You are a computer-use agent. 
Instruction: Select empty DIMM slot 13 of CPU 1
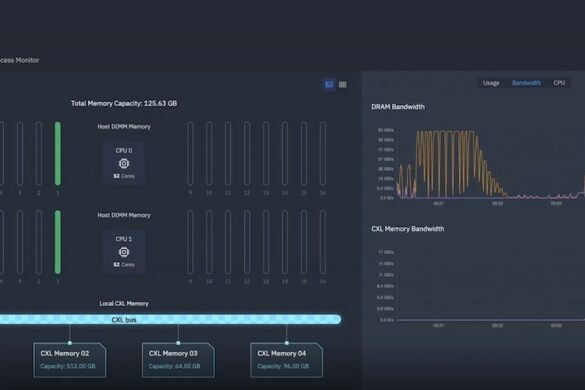(x=266, y=242)
